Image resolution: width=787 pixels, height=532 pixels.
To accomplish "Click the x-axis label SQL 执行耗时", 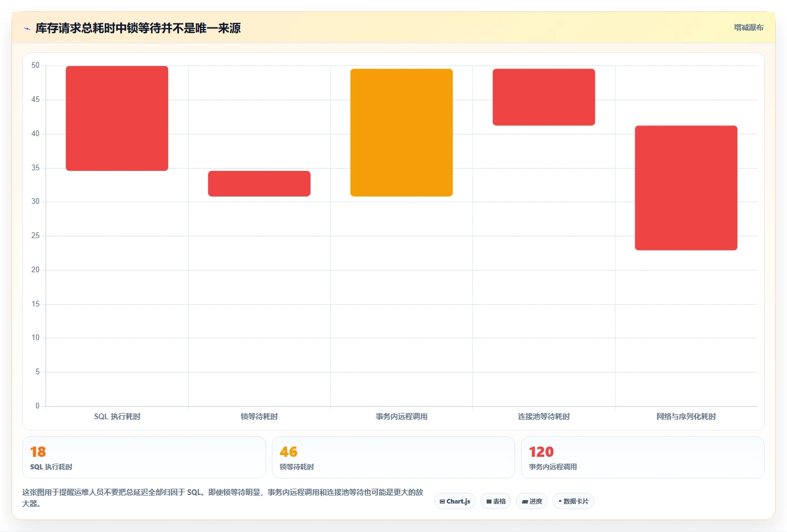I will [117, 416].
